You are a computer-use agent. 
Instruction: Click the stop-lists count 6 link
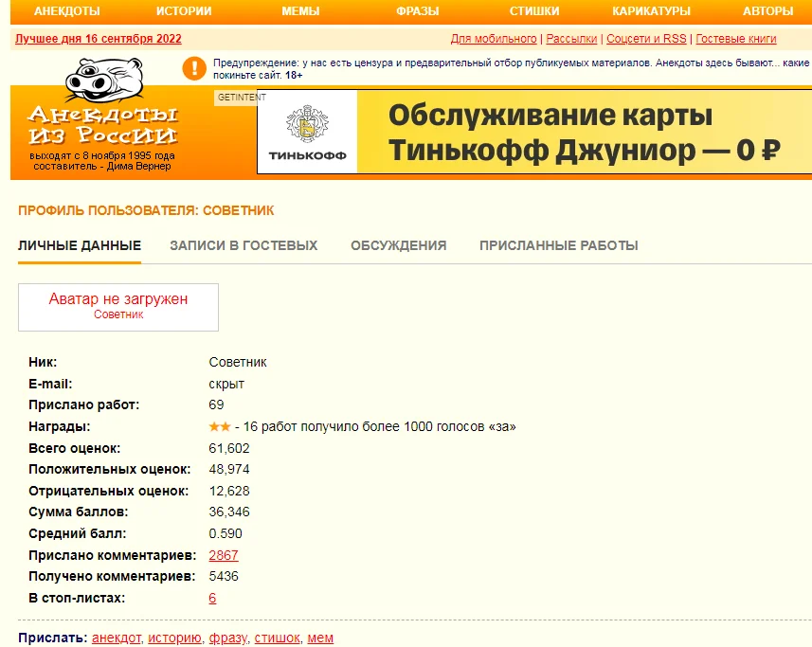(x=212, y=598)
